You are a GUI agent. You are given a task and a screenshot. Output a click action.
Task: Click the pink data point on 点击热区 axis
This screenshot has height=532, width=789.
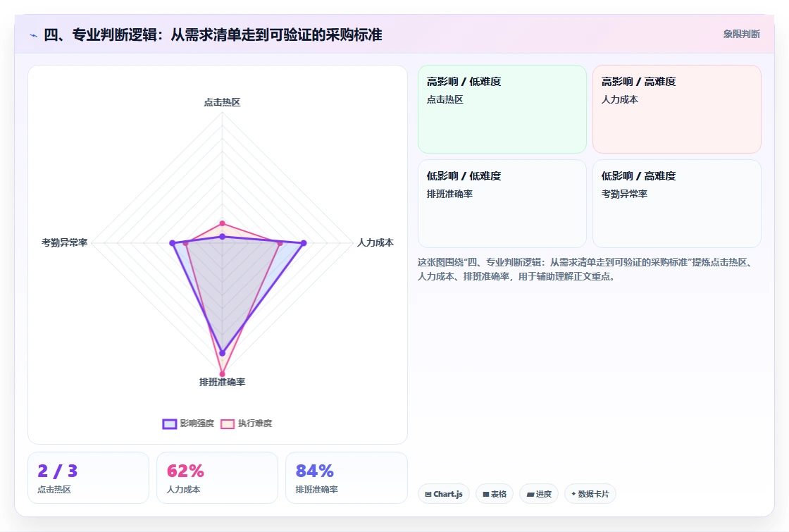[222, 223]
